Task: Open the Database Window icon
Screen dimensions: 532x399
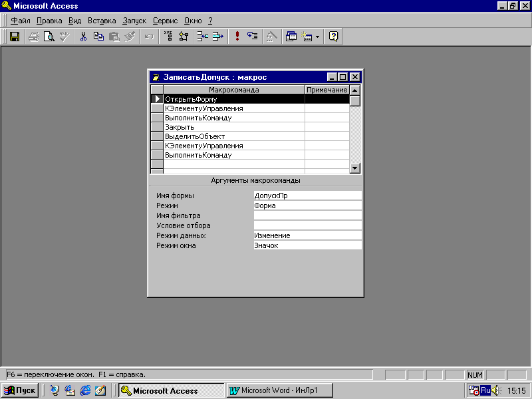Action: [x=291, y=37]
